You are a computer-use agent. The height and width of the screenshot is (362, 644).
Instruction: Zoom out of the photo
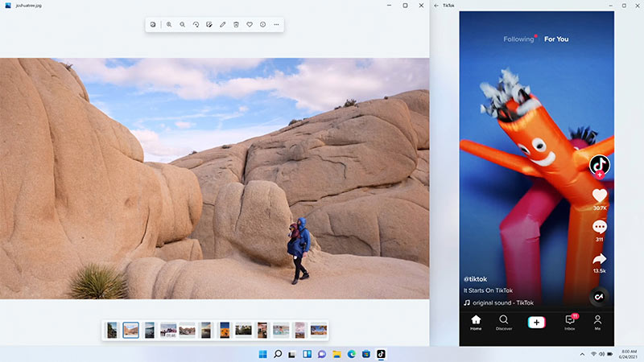183,25
